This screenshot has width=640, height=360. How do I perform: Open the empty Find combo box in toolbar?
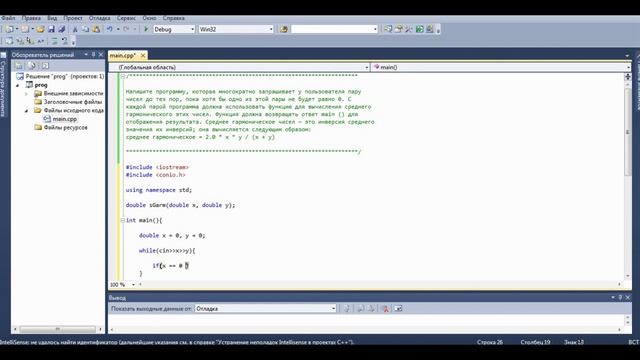[334, 29]
